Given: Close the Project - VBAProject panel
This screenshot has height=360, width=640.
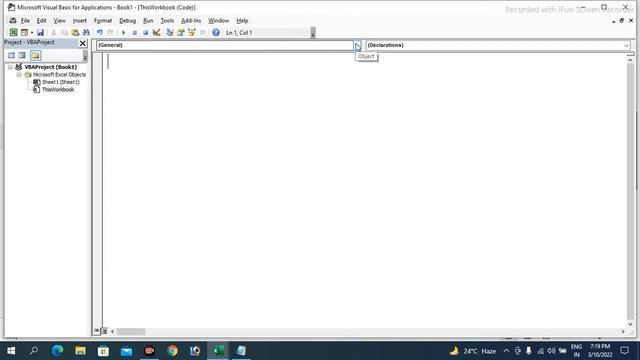Looking at the screenshot, I should (x=82, y=43).
